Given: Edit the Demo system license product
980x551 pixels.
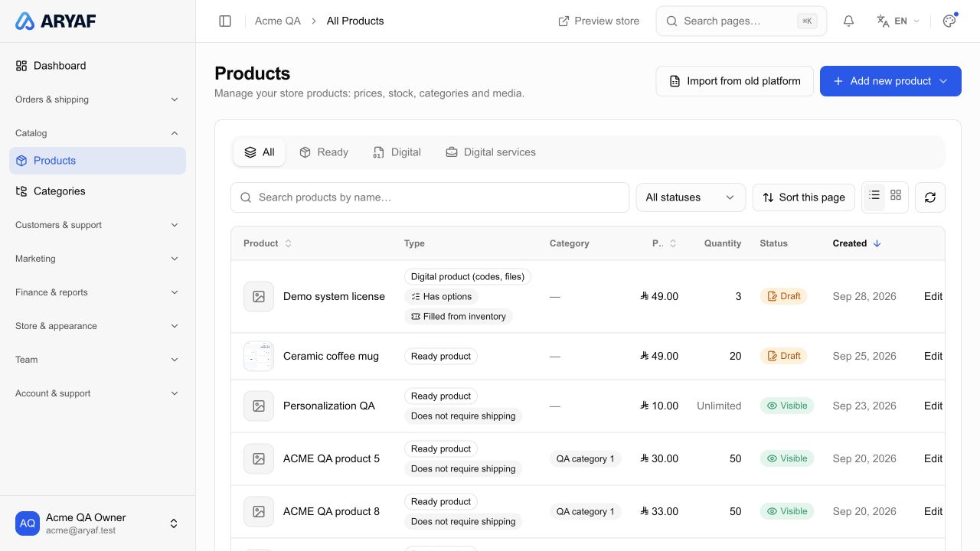Looking at the screenshot, I should pyautogui.click(x=933, y=296).
